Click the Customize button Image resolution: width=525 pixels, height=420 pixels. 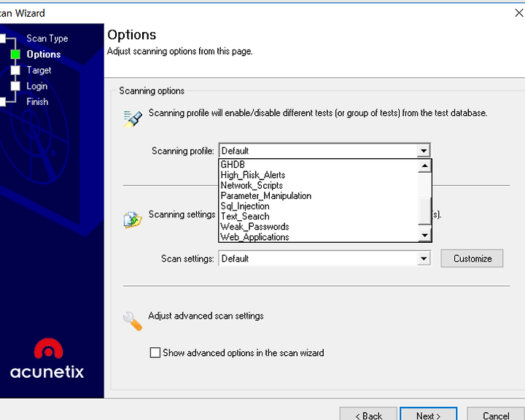[x=472, y=259]
